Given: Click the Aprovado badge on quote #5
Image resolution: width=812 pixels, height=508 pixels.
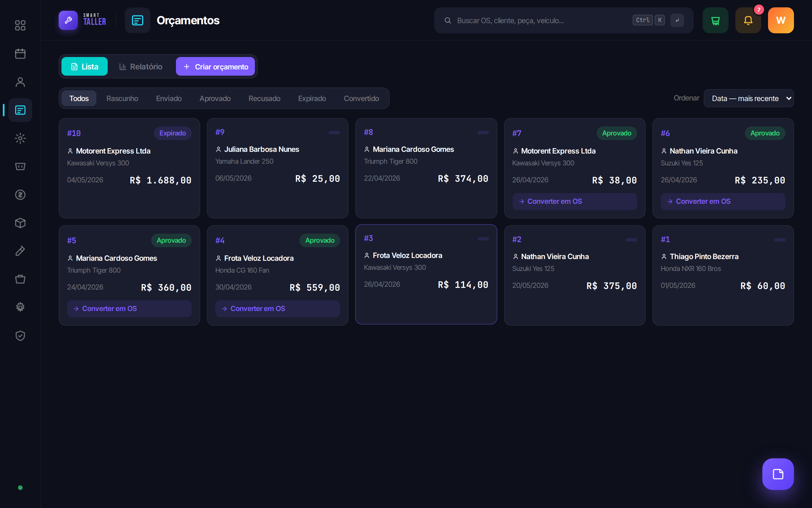Looking at the screenshot, I should pyautogui.click(x=171, y=240).
